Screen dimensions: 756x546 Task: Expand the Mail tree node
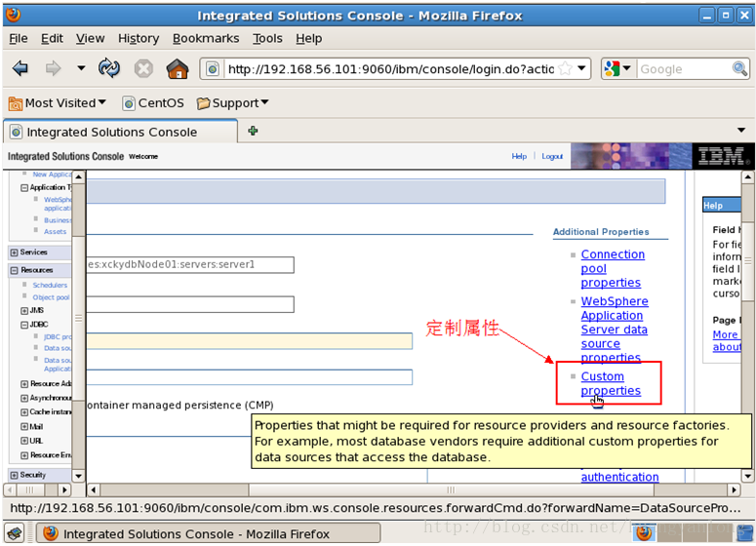click(x=24, y=427)
